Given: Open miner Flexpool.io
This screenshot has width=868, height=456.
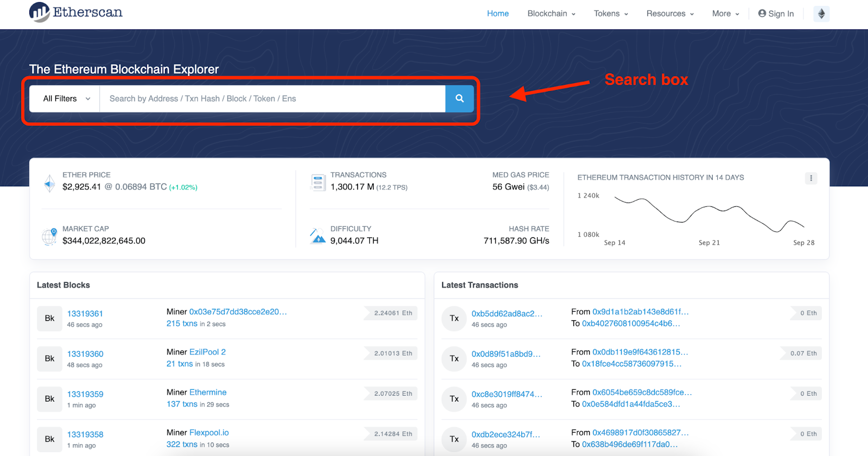Looking at the screenshot, I should 209,433.
